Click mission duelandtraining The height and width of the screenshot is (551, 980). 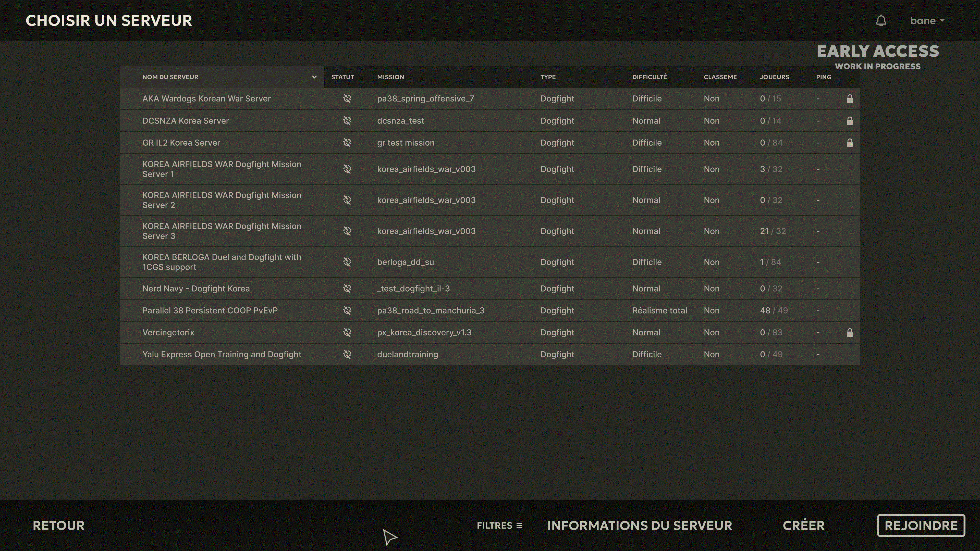click(x=408, y=354)
